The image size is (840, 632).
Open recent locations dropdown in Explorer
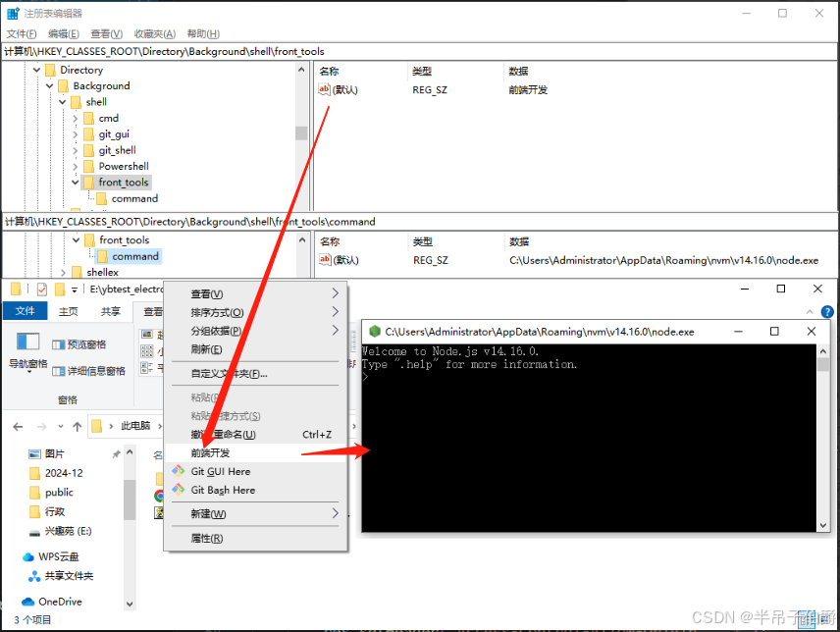click(61, 426)
